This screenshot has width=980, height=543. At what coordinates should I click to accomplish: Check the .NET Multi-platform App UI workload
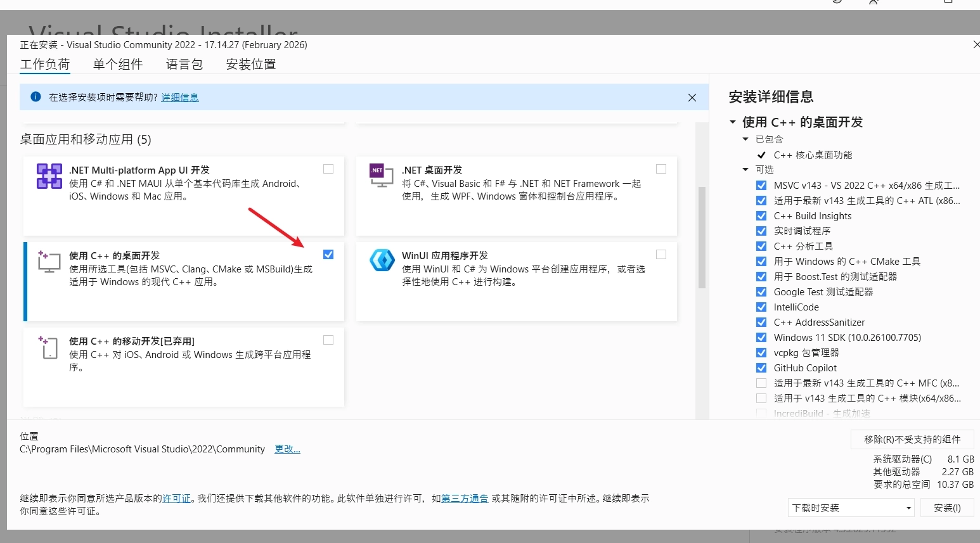coord(328,169)
